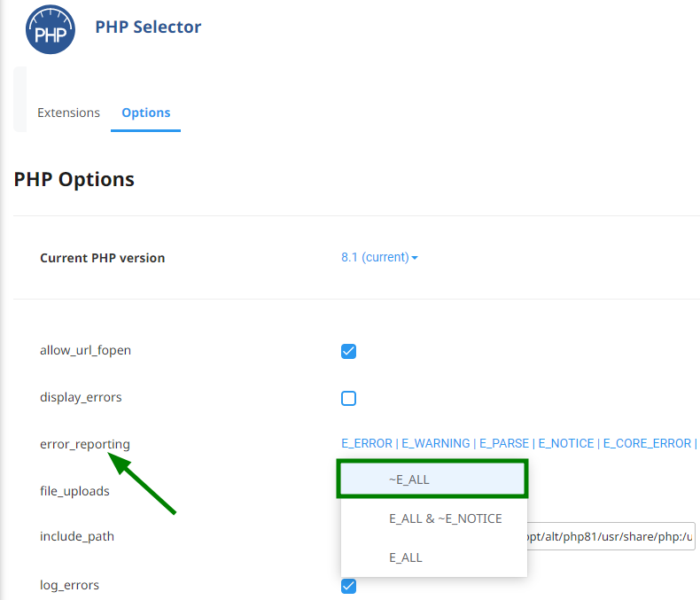Toggle the log_errors checkbox
Screen dimensions: 700x600
[x=348, y=586]
